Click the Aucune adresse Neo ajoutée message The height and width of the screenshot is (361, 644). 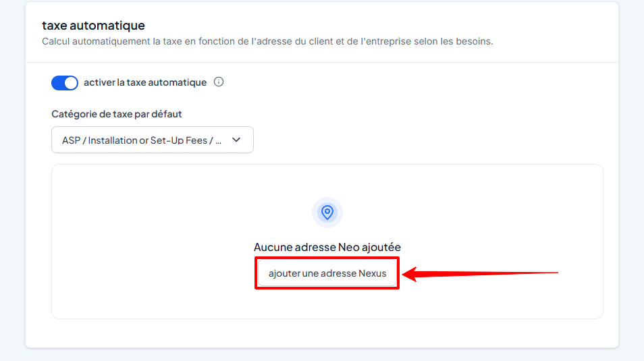(327, 247)
